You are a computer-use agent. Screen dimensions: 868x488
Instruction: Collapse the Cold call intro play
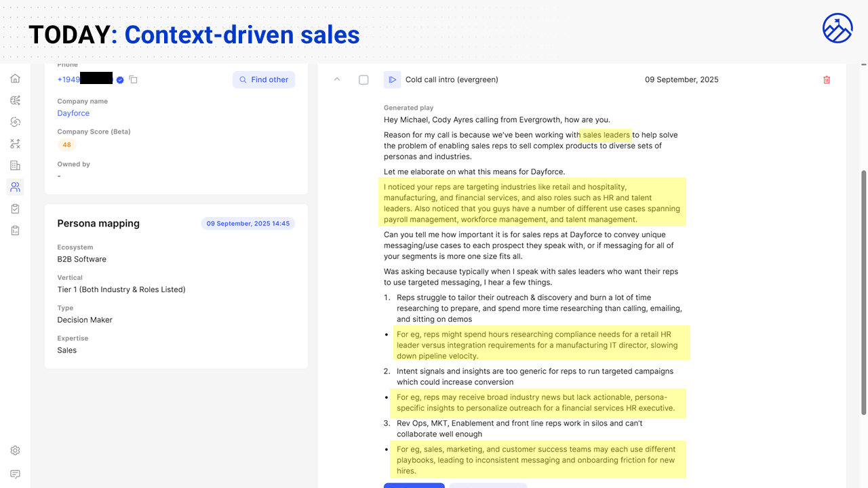coord(337,79)
